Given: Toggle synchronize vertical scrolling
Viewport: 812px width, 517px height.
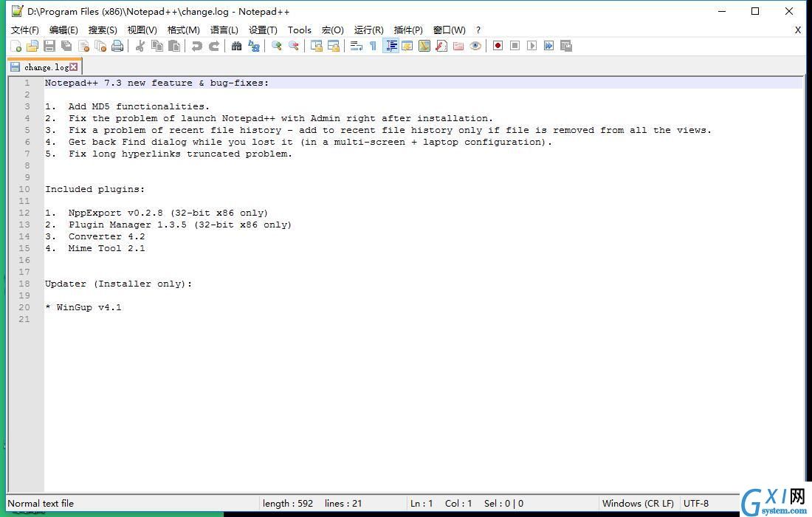Looking at the screenshot, I should [x=317, y=46].
